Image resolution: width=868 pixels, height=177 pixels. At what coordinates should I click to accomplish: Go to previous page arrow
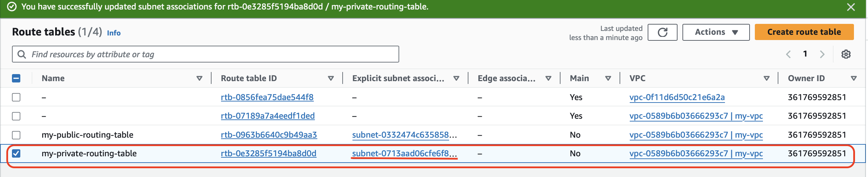point(788,54)
